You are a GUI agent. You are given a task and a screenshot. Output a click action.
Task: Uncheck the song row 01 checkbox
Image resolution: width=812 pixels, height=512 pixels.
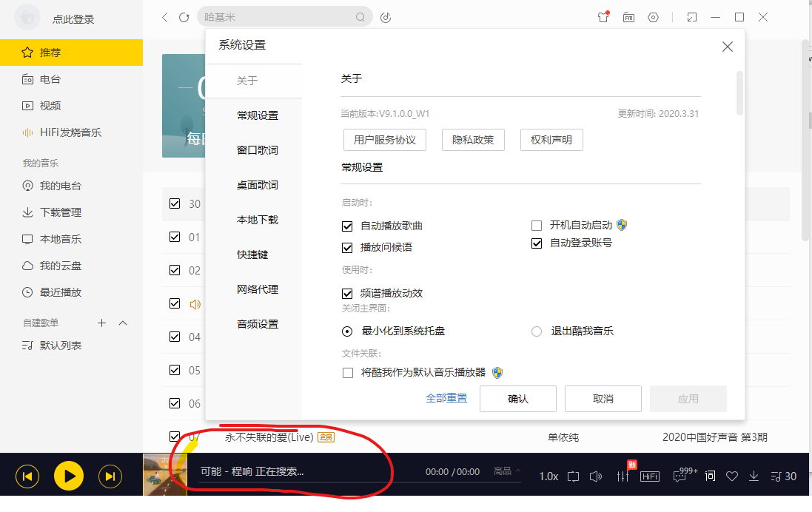click(175, 237)
